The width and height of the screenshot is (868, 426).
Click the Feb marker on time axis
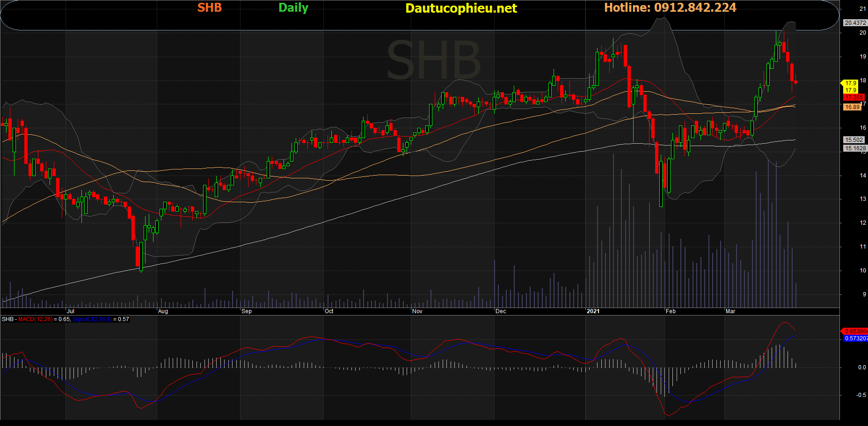[x=671, y=311]
